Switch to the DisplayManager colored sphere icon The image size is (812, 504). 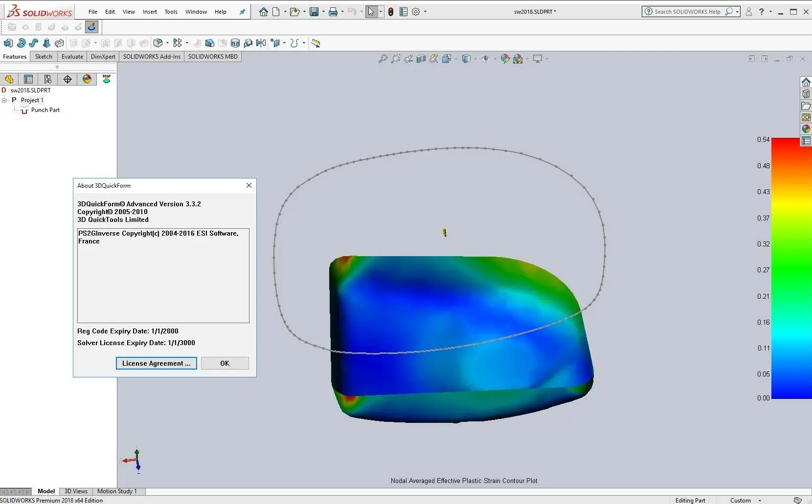[x=87, y=79]
